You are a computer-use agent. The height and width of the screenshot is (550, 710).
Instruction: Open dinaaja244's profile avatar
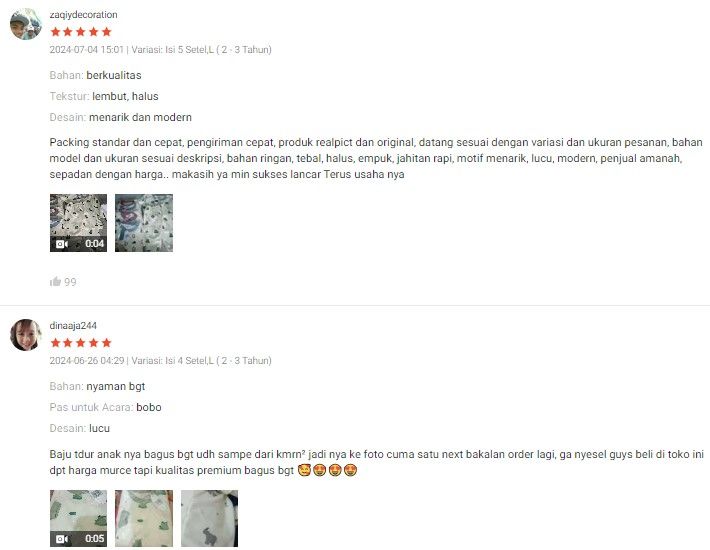point(26,335)
